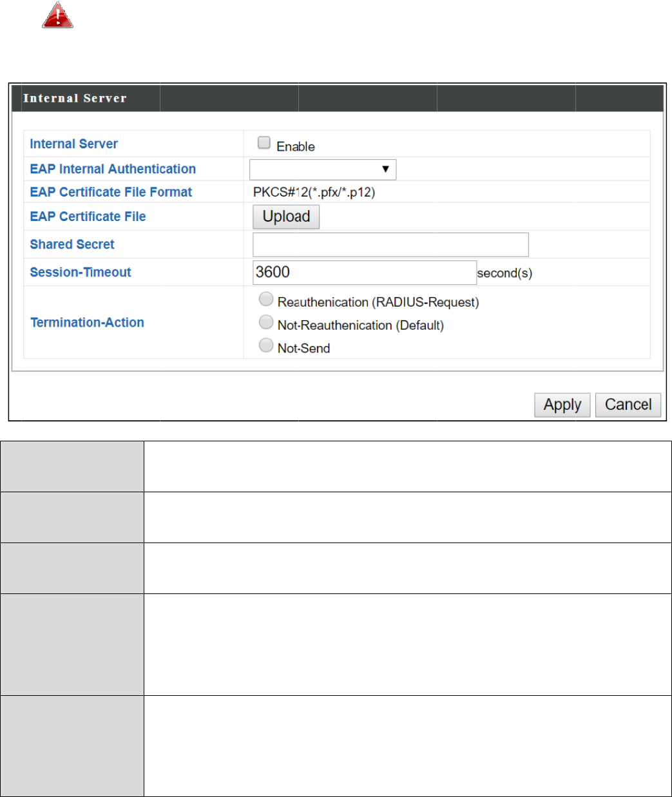Click the Session-Timeout label
The image size is (672, 797).
tap(81, 272)
